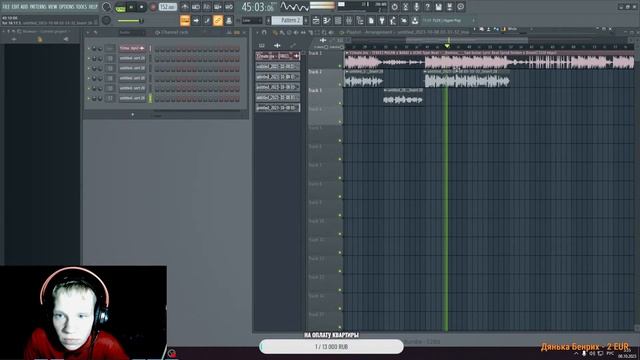Select the pink clip in Playlist picker

(278, 56)
